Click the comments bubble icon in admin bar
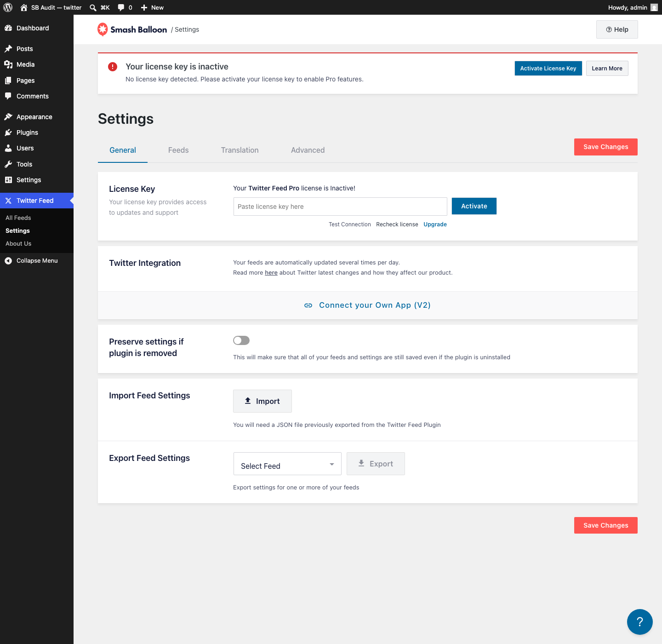Image resolution: width=662 pixels, height=644 pixels. pos(121,7)
